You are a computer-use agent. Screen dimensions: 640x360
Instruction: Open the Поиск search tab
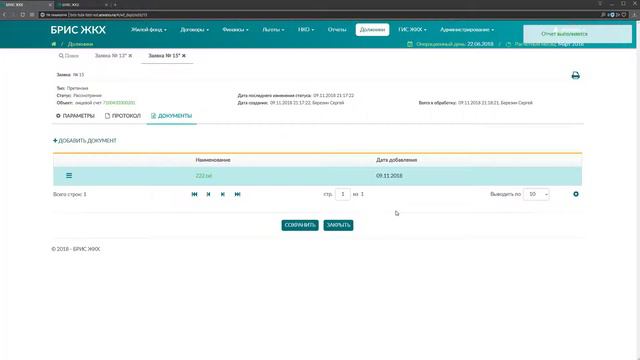[69, 56]
